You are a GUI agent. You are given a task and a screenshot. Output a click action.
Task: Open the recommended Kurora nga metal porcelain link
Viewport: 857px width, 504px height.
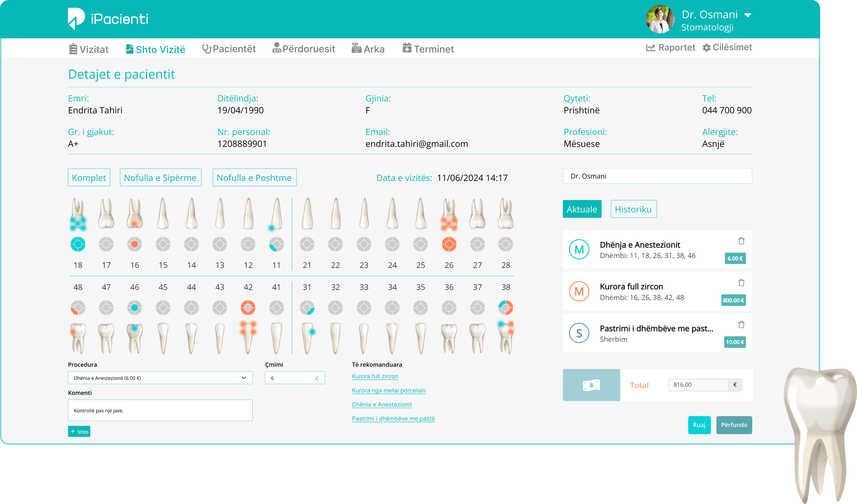point(389,390)
